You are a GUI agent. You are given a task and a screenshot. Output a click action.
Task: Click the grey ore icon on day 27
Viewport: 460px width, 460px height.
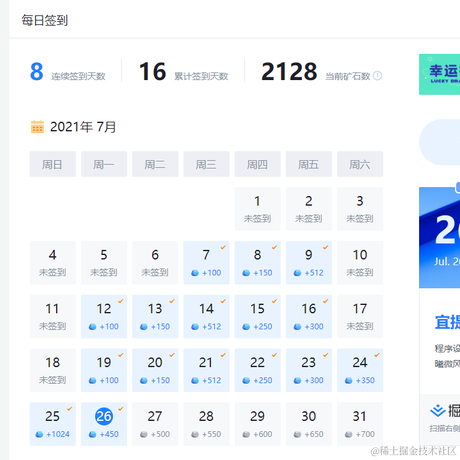144,434
